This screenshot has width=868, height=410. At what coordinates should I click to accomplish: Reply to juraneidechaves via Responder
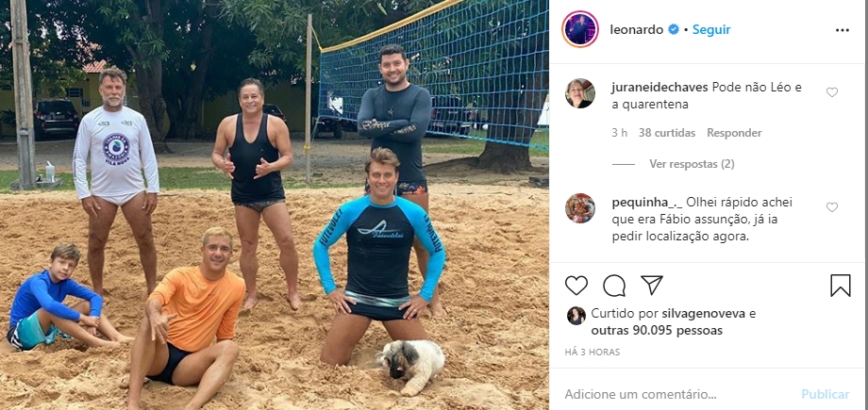(734, 133)
